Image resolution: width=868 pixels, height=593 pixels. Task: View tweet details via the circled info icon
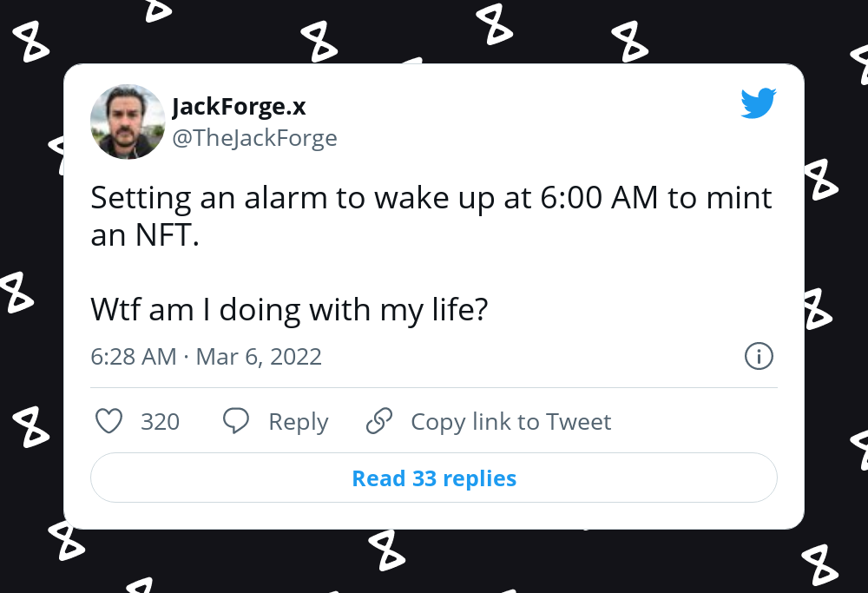click(759, 356)
